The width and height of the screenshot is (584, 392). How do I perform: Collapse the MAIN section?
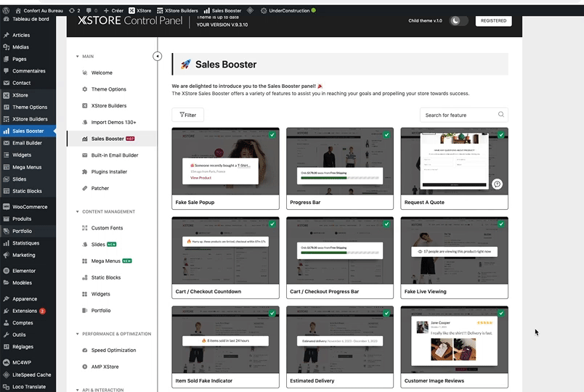(78, 57)
